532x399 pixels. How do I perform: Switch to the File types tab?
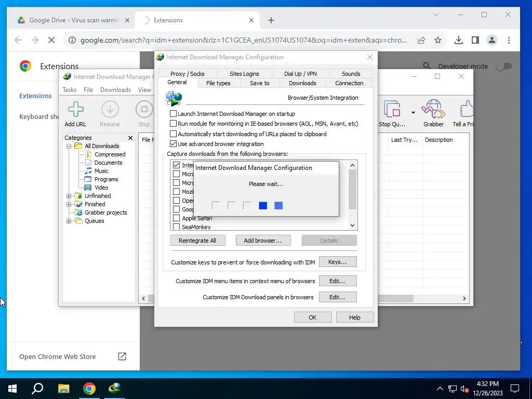pos(218,83)
